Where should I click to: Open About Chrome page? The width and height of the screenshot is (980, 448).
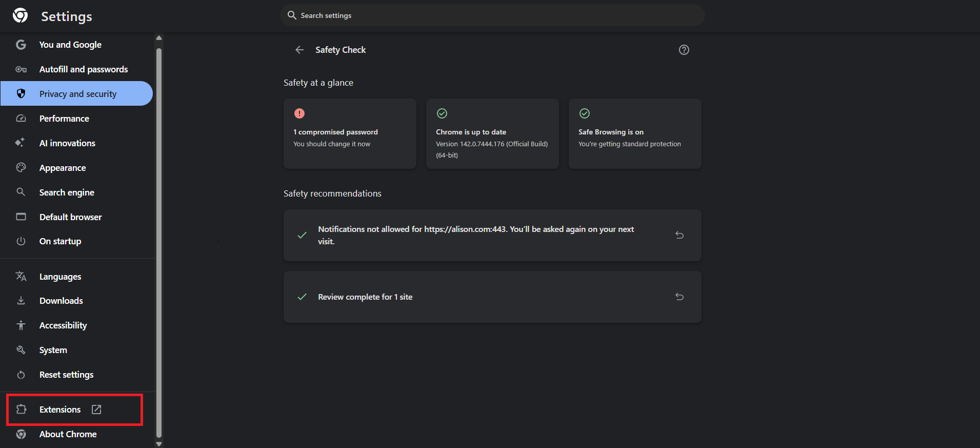tap(68, 434)
